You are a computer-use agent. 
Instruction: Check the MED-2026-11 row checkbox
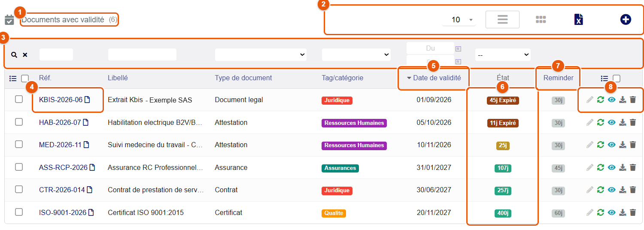pyautogui.click(x=19, y=144)
